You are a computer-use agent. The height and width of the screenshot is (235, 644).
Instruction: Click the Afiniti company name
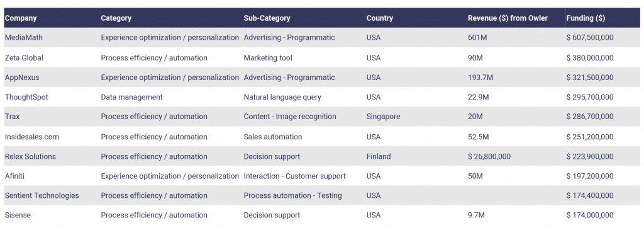[x=15, y=176]
